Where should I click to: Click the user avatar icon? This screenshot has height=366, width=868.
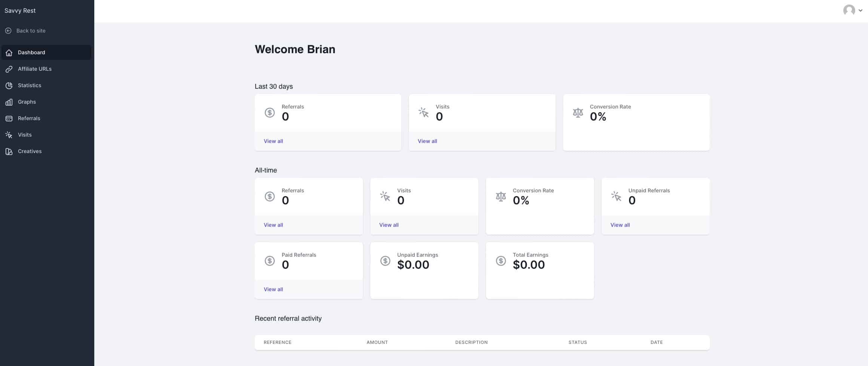(849, 10)
